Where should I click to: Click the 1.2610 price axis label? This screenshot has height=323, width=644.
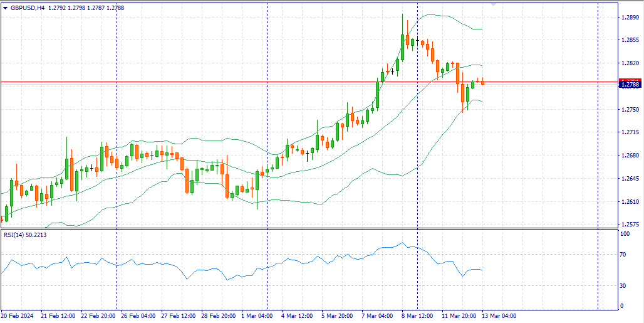tap(629, 202)
